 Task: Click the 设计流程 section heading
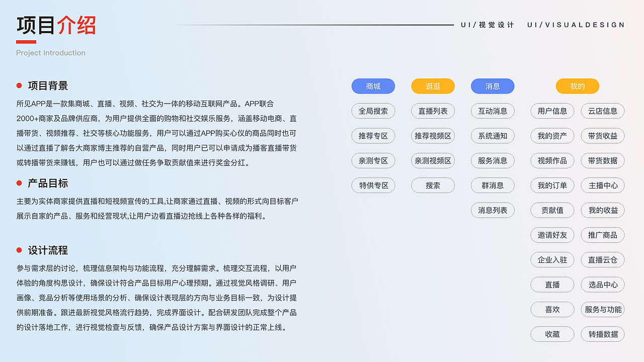48,250
